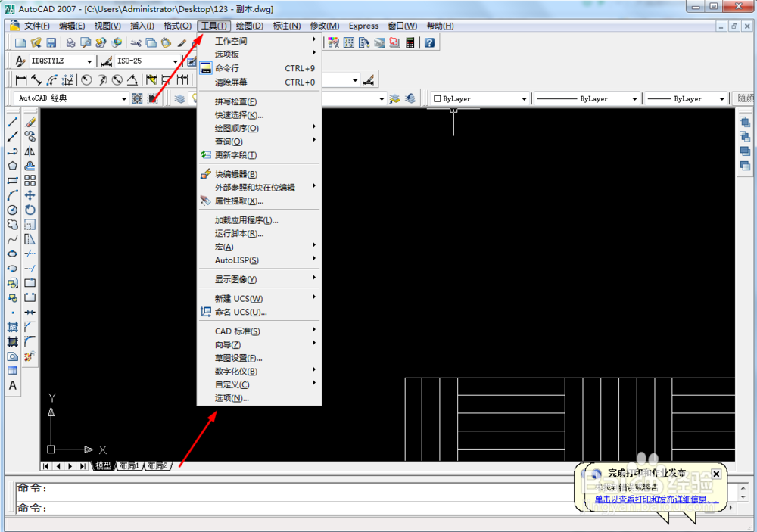Select the Rotate tool
757x532 pixels.
[x=30, y=210]
